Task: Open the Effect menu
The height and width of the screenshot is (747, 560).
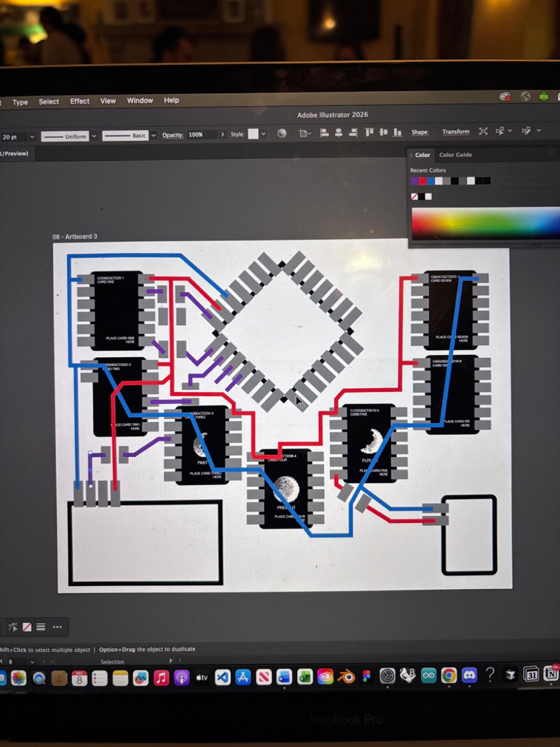Action: [80, 101]
